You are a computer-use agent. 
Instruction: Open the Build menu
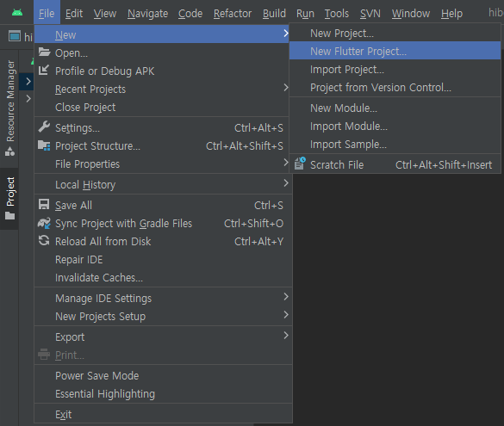click(x=274, y=14)
